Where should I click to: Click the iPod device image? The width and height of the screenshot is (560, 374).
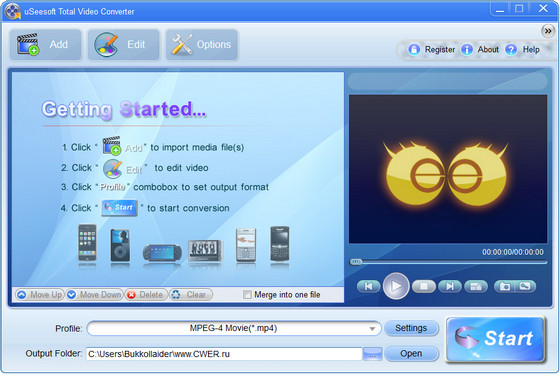pos(120,245)
